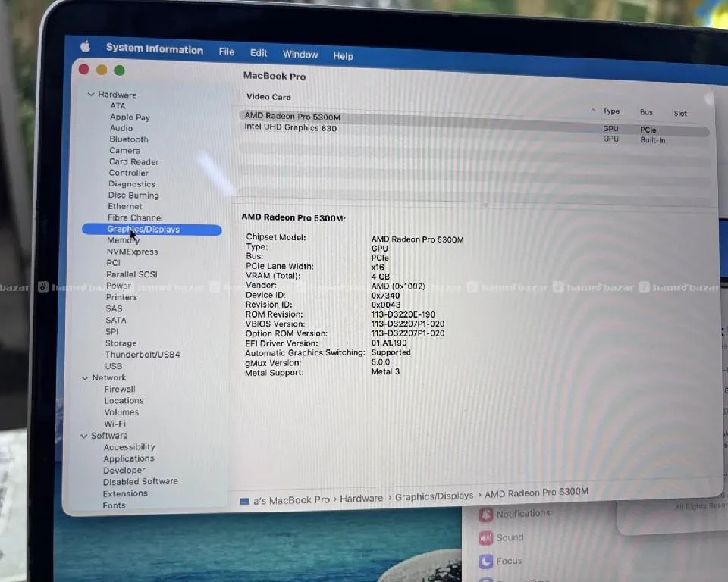This screenshot has height=582, width=728.
Task: Sort the list by the Type column
Action: (611, 111)
